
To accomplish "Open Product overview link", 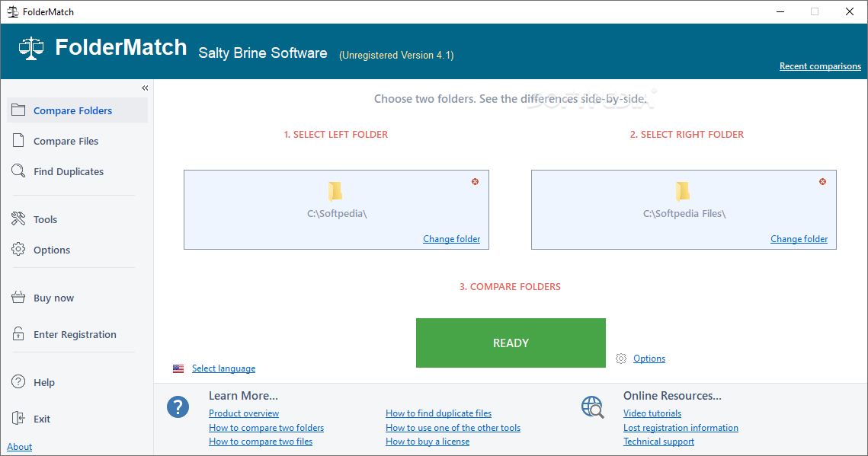I will [244, 413].
